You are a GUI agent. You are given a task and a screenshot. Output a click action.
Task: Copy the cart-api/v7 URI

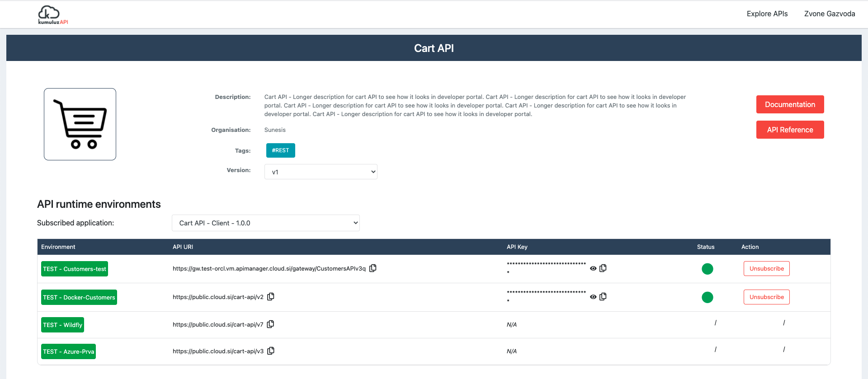click(x=271, y=324)
